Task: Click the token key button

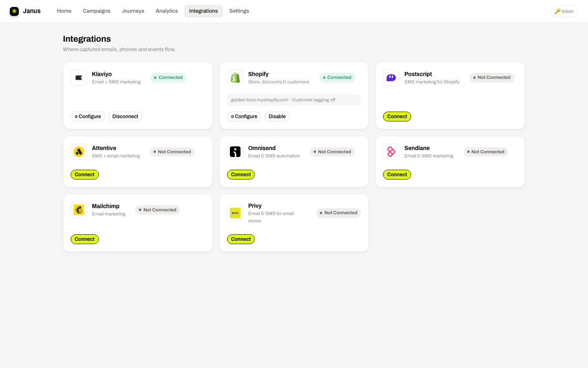Action: point(564,11)
